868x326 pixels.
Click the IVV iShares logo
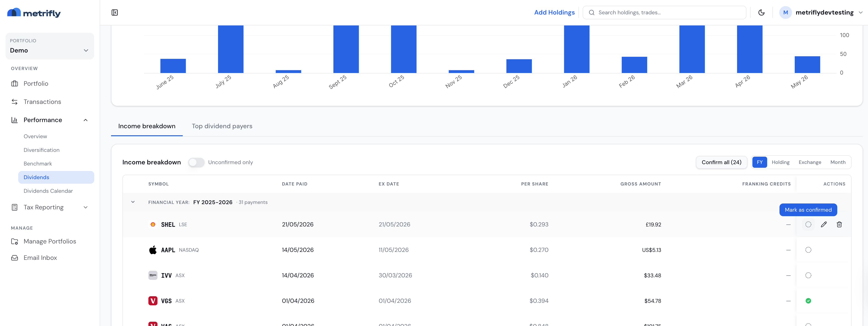click(x=153, y=275)
